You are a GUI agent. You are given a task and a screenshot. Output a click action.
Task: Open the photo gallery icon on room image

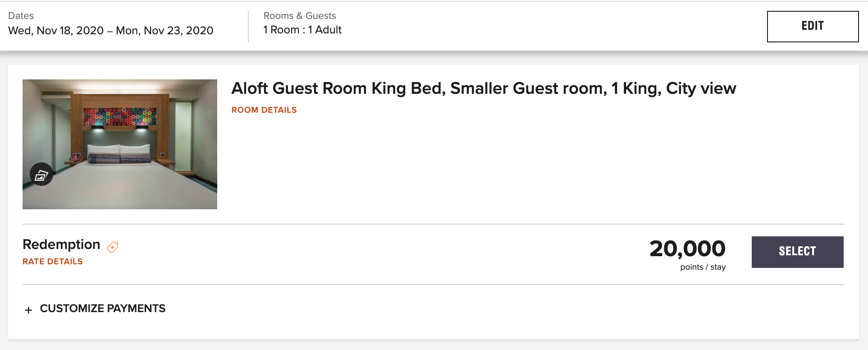41,174
